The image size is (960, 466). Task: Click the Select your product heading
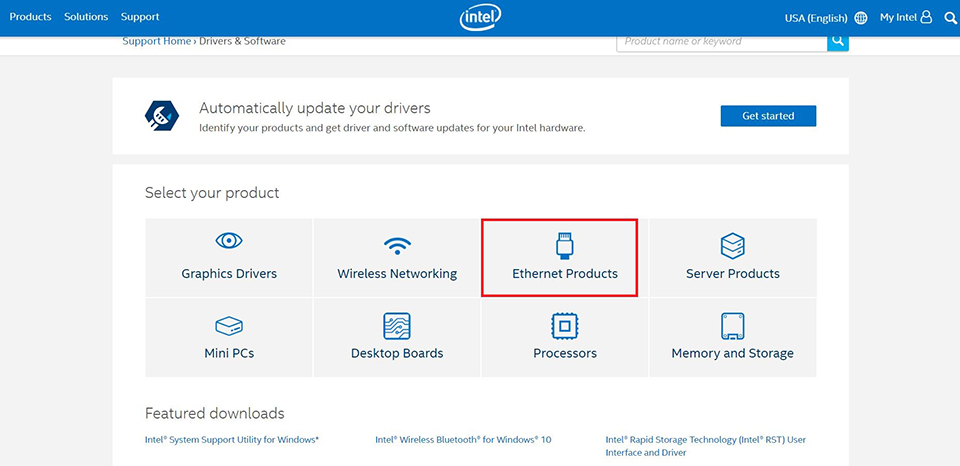click(212, 193)
